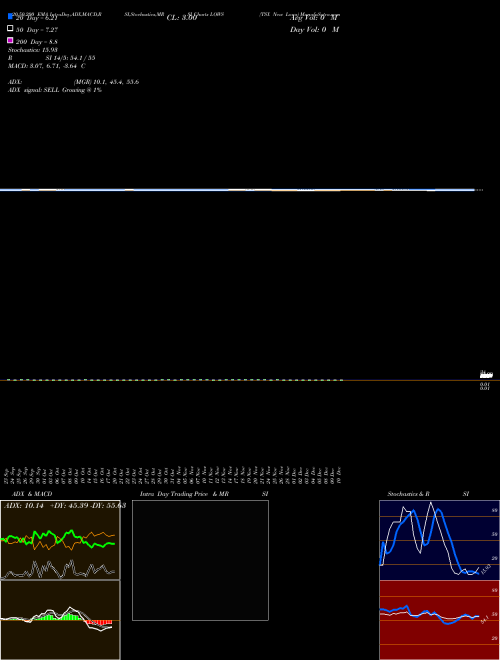
Task: Click the blue 20 Day legend swatch
Action: [11, 16]
